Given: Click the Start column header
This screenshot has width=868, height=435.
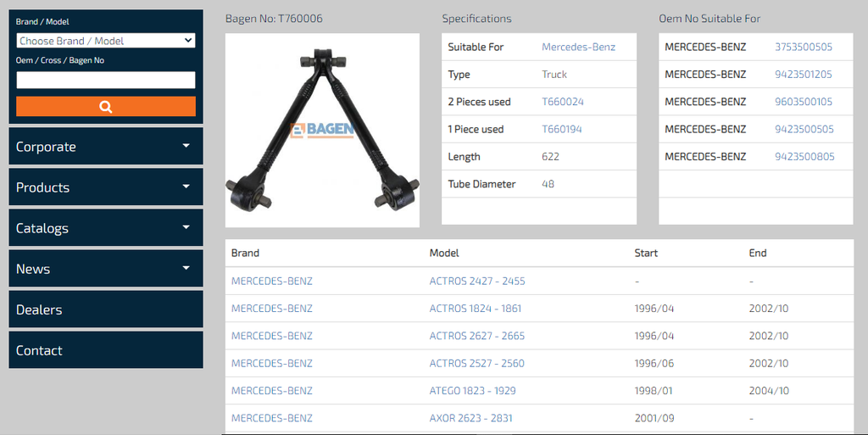Looking at the screenshot, I should [x=646, y=253].
